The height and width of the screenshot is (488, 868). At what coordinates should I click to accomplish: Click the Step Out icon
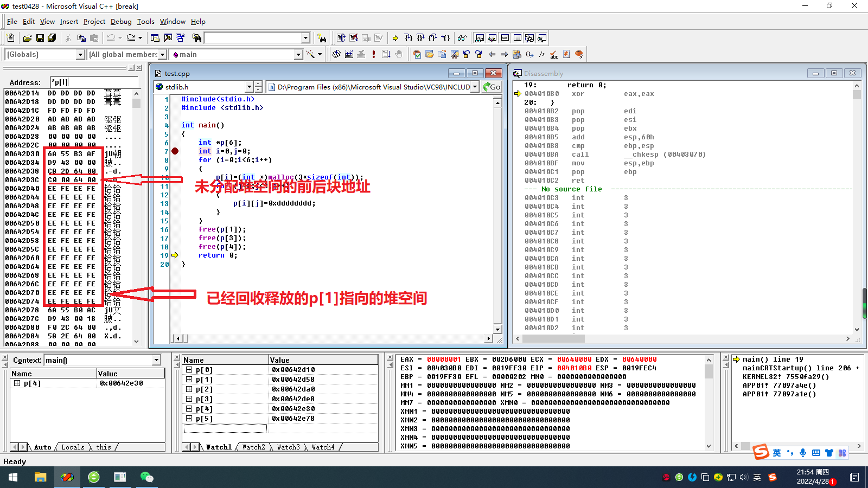[x=433, y=38]
